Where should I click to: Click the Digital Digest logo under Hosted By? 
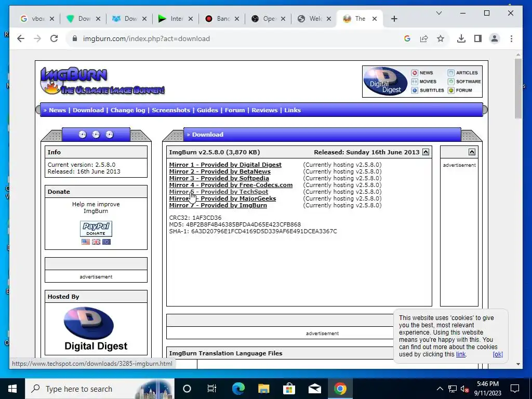(x=96, y=329)
